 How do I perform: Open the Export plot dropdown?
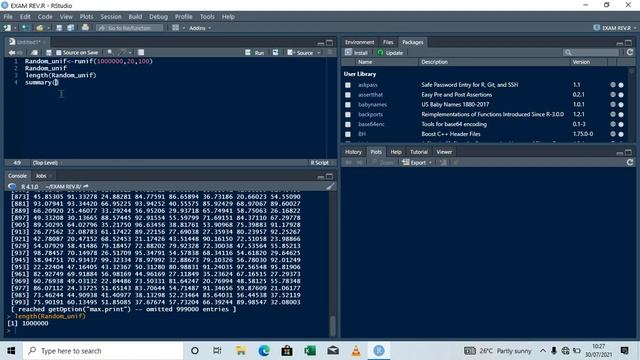tap(416, 162)
